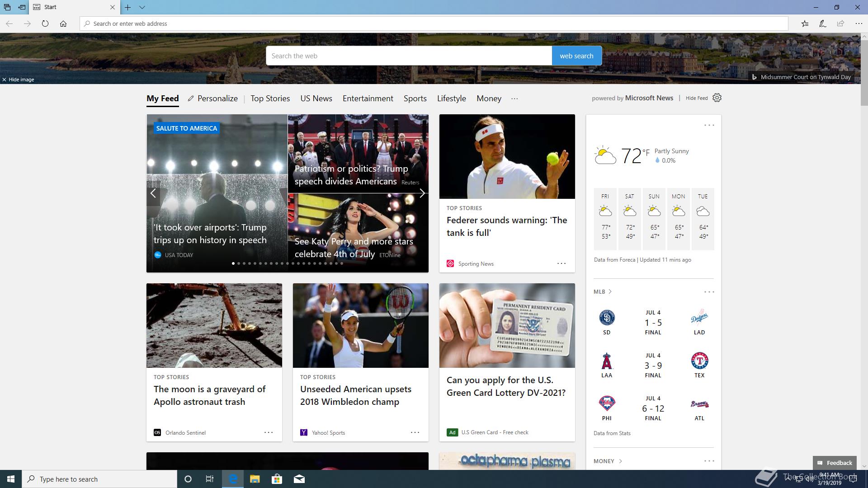Open the SD vs LAD game score
The image size is (868, 488).
653,323
